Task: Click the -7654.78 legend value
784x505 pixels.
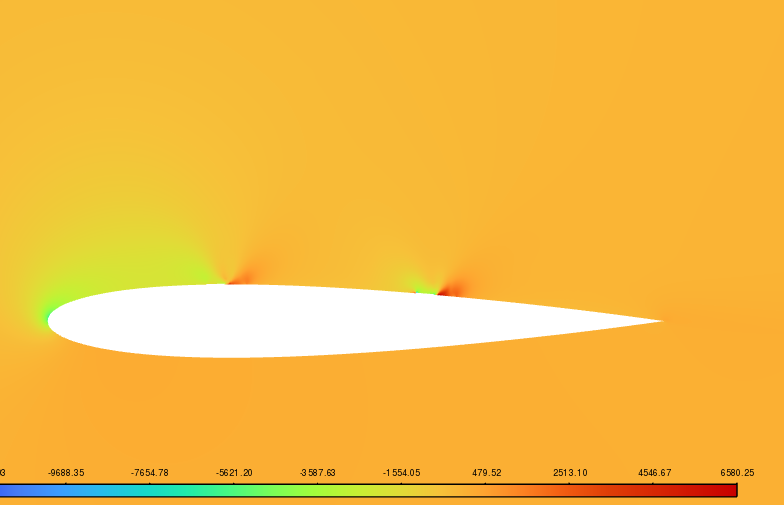Action: (x=150, y=473)
